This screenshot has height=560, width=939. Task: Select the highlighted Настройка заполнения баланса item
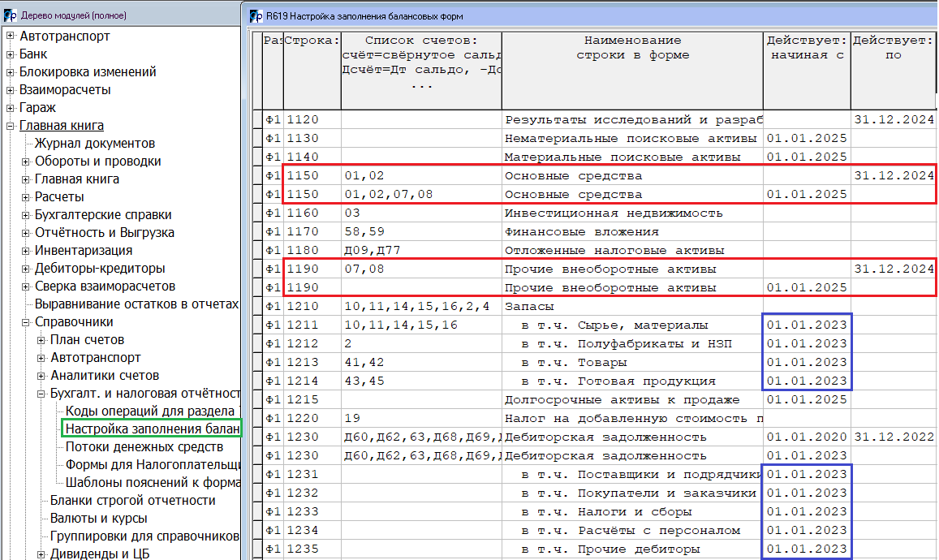153,429
